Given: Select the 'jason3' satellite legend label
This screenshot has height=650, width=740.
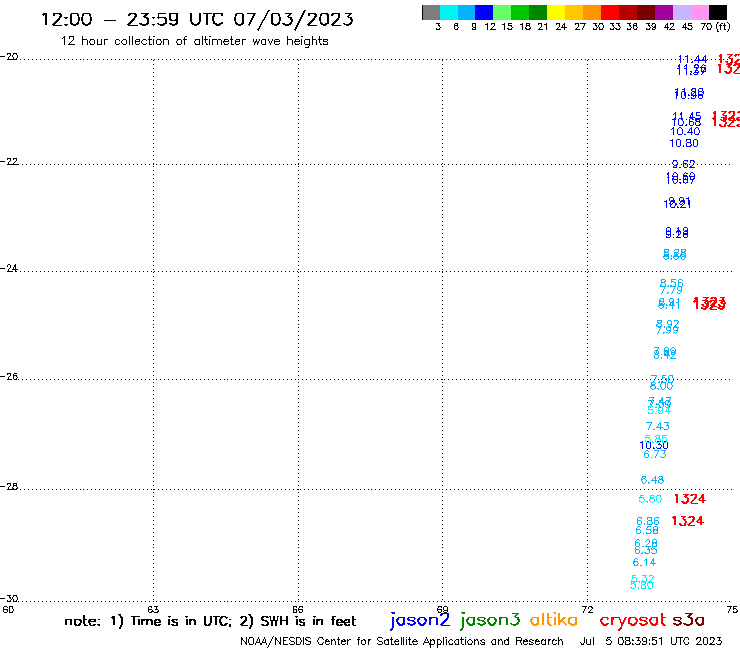Looking at the screenshot, I should click(490, 620).
